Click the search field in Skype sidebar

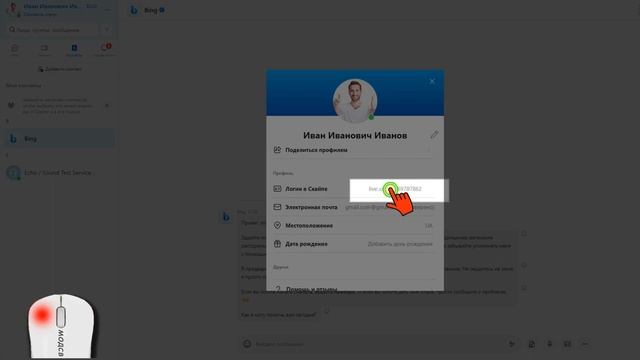coord(53,30)
